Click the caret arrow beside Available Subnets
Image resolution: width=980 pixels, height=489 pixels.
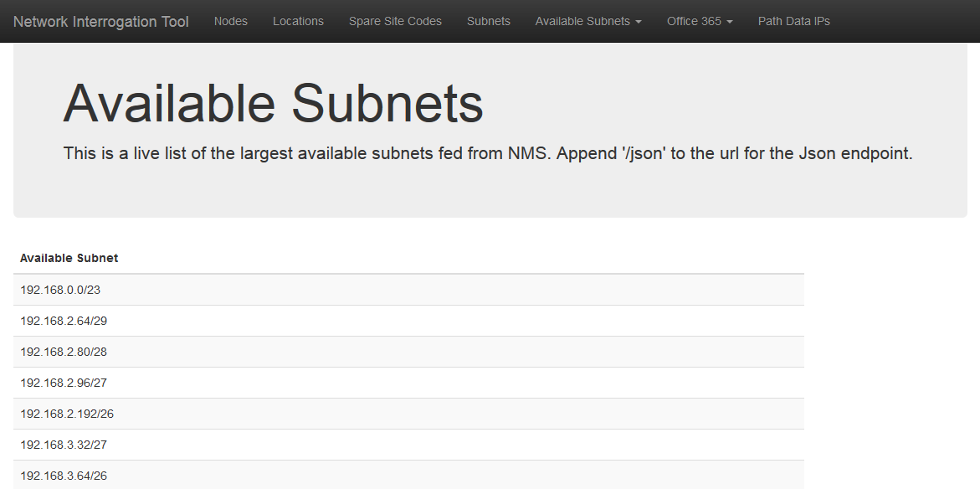639,22
